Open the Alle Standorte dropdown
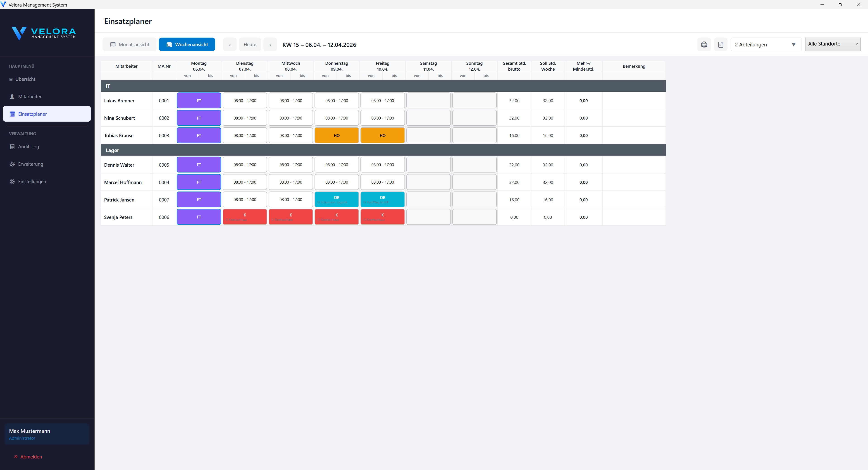This screenshot has height=470, width=868. (832, 44)
